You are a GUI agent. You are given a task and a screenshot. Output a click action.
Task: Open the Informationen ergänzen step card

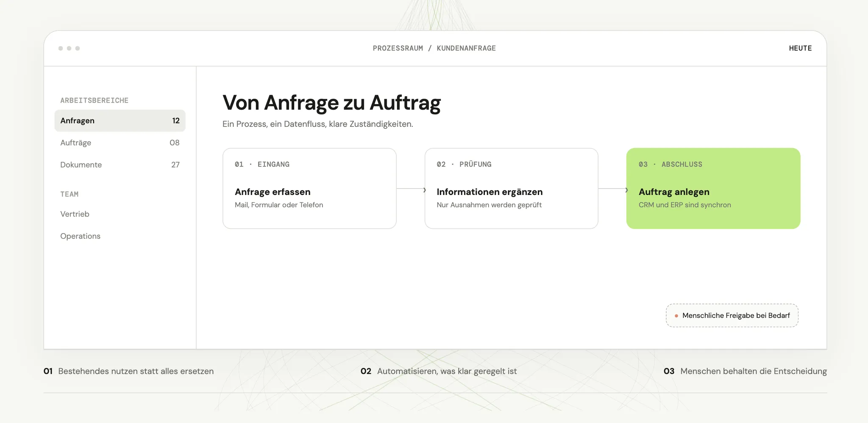[511, 189]
